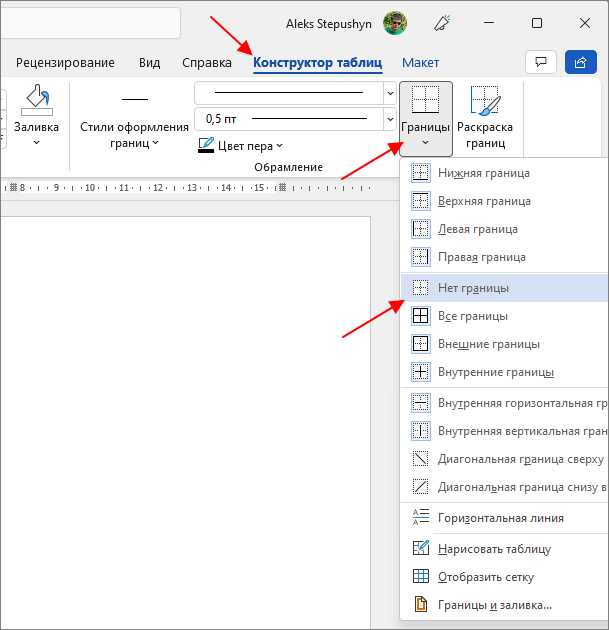Open Границы и заливка dialog

click(505, 605)
